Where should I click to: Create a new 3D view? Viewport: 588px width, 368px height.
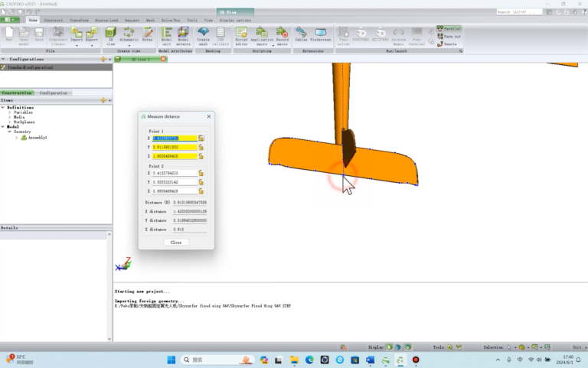point(110,37)
